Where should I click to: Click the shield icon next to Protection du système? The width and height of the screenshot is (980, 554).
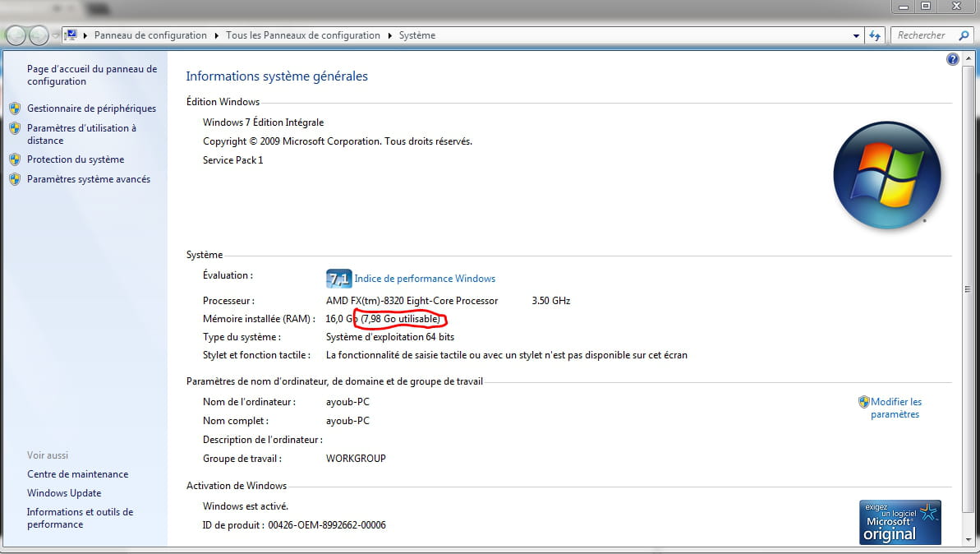(x=14, y=159)
